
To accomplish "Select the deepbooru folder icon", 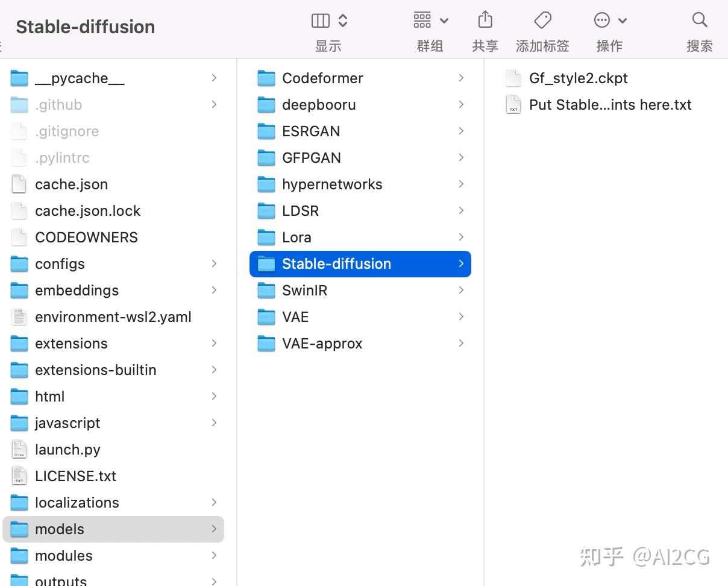I will (266, 105).
